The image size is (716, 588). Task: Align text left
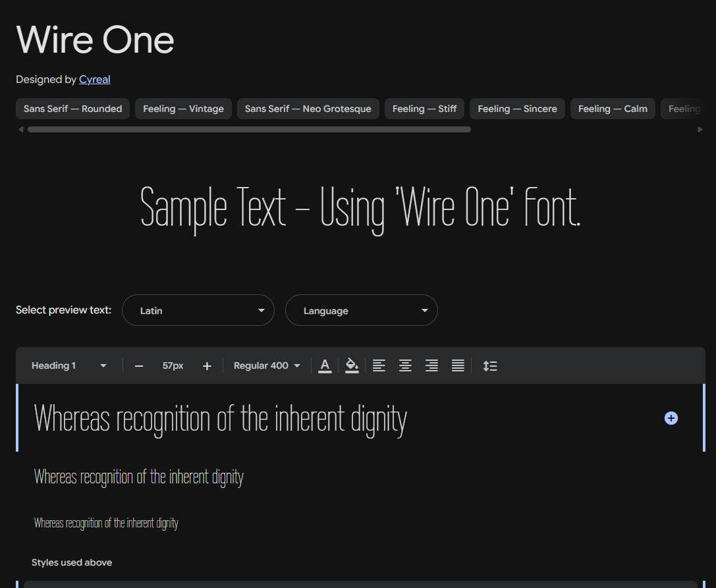[379, 365]
